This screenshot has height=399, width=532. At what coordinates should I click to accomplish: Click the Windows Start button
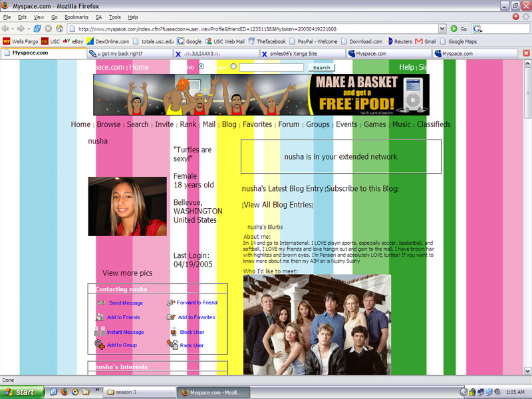point(22,392)
